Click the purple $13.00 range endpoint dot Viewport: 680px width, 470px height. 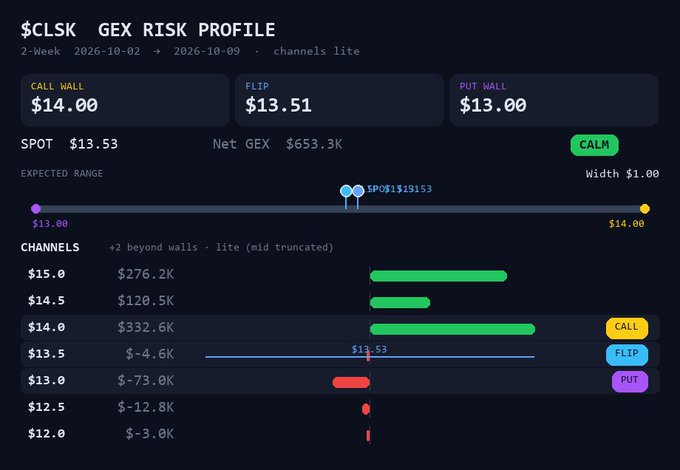[36, 209]
